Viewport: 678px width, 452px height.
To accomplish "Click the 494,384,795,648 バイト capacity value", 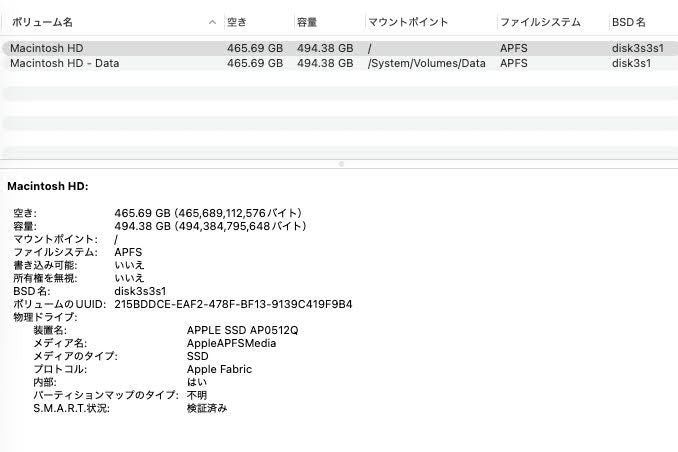I will [x=238, y=226].
